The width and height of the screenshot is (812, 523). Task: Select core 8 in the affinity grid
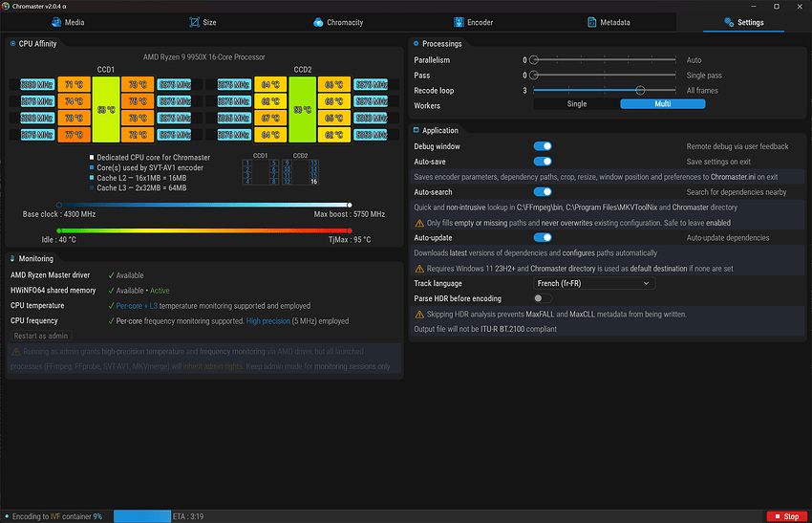pyautogui.click(x=274, y=182)
